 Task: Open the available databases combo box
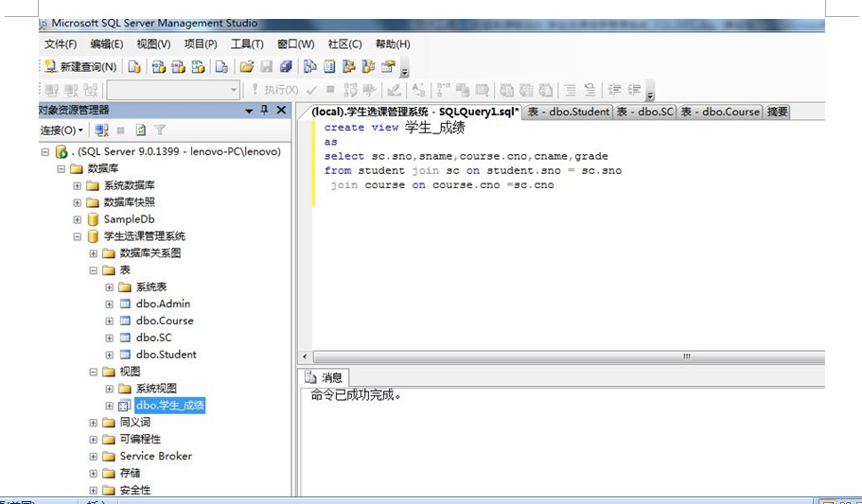tap(174, 90)
